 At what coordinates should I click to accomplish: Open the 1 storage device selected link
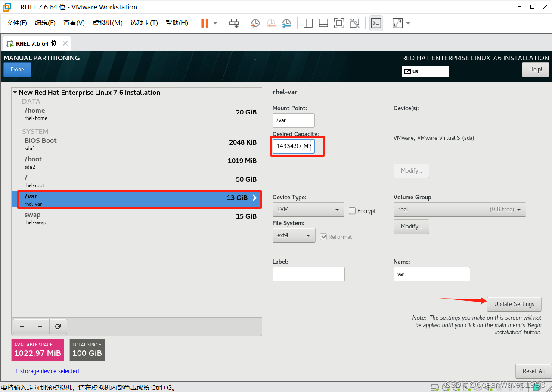click(x=47, y=371)
